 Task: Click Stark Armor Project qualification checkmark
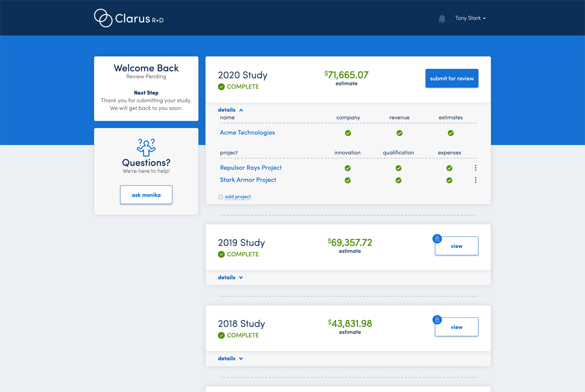coord(398,180)
